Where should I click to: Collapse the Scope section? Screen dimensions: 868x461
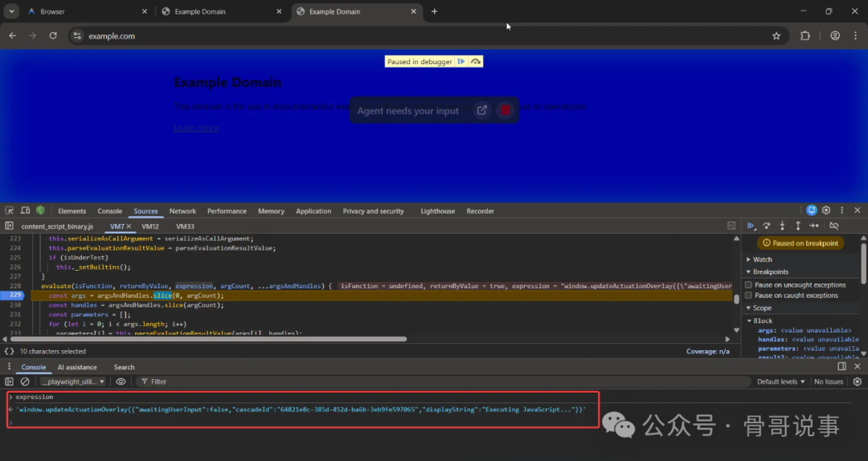762,308
